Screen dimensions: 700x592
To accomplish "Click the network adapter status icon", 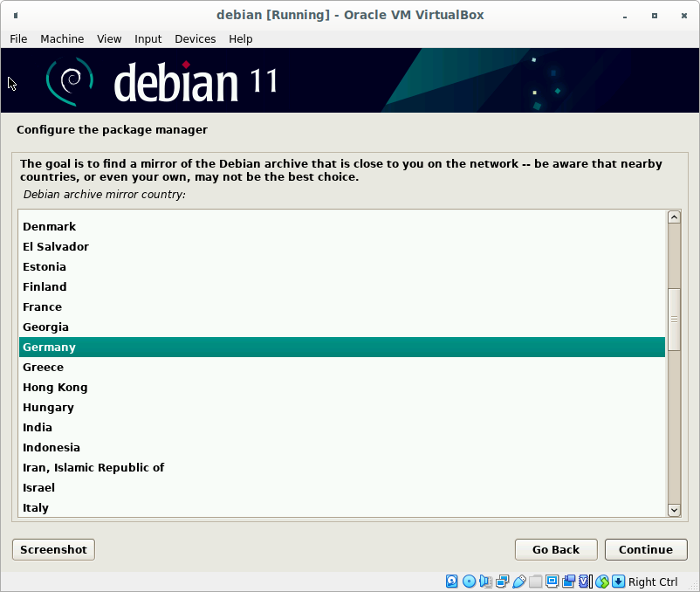I will pos(502,582).
